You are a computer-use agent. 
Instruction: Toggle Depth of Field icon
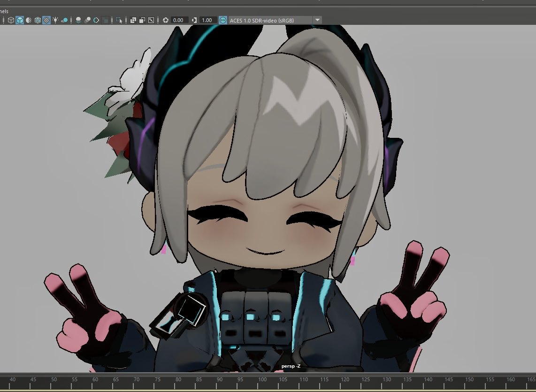click(x=105, y=20)
